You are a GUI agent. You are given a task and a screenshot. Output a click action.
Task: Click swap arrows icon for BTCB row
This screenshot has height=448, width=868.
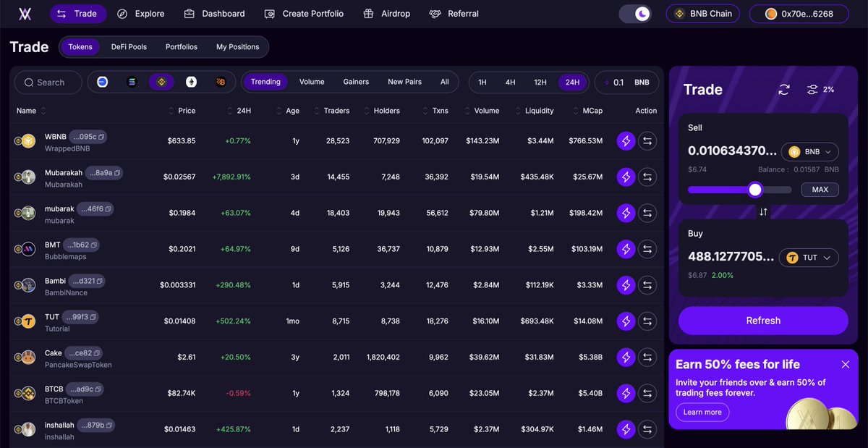pyautogui.click(x=647, y=393)
